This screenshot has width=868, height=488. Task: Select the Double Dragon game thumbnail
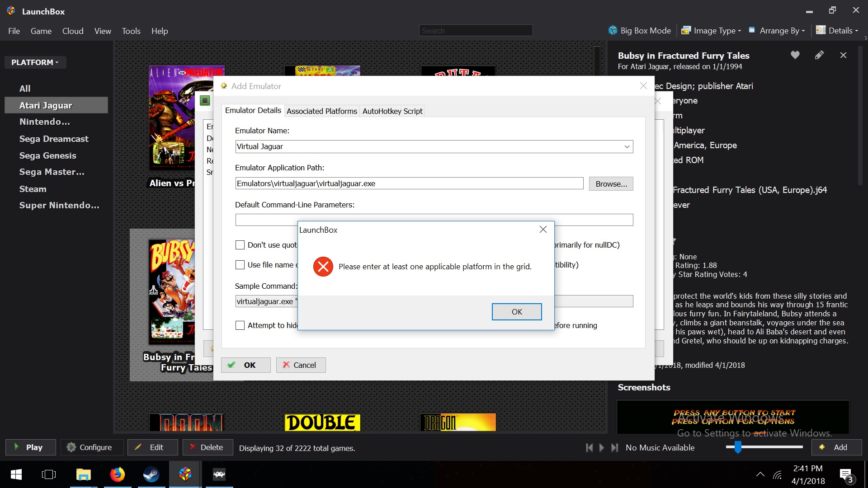coord(322,422)
